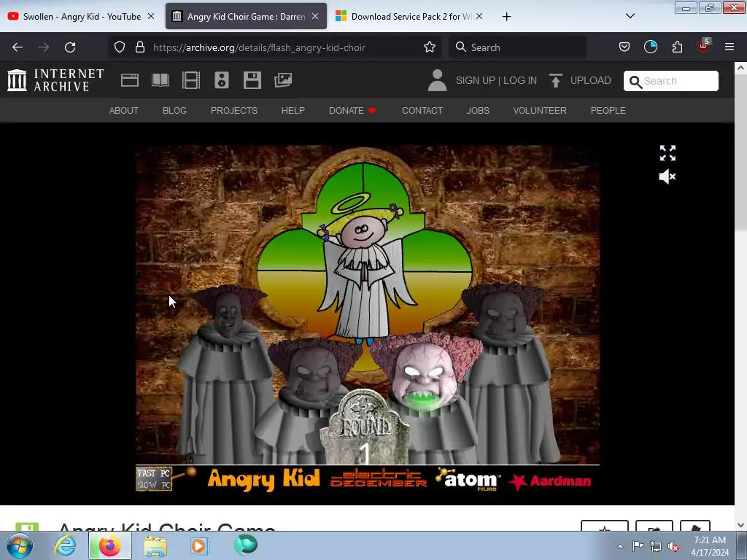Close the Download Service Pack 2 tab
This screenshot has height=560, width=747.
click(479, 16)
